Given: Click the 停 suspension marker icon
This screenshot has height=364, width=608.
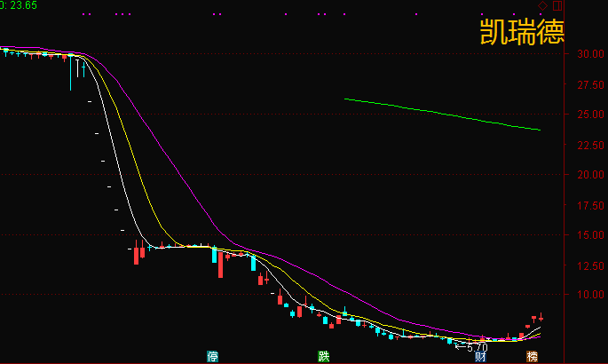Looking at the screenshot, I should [212, 357].
